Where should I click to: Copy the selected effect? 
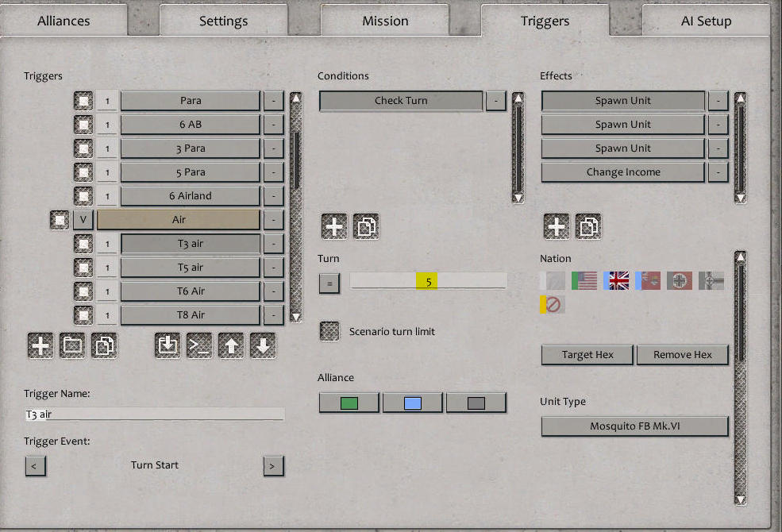588,226
